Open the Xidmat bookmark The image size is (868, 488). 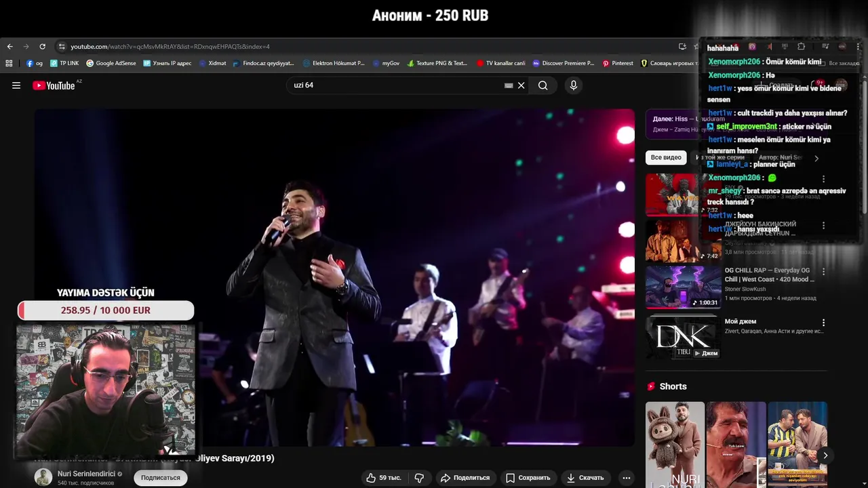coord(212,63)
